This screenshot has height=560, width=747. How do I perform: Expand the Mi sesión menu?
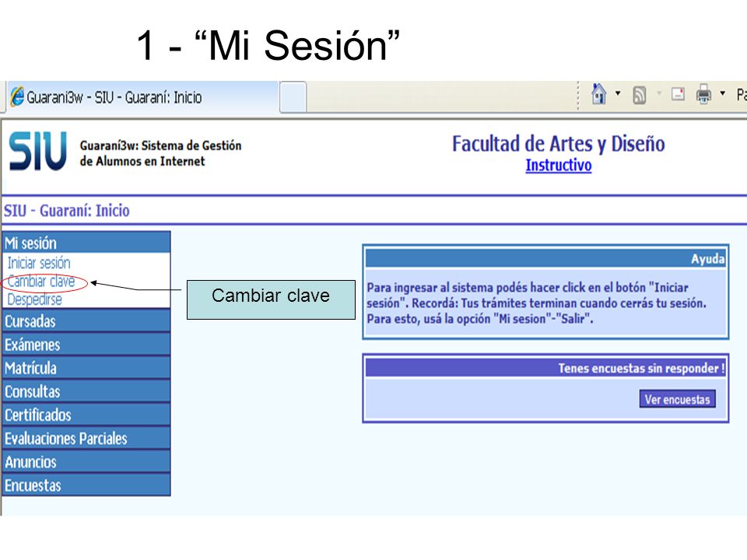tap(86, 243)
